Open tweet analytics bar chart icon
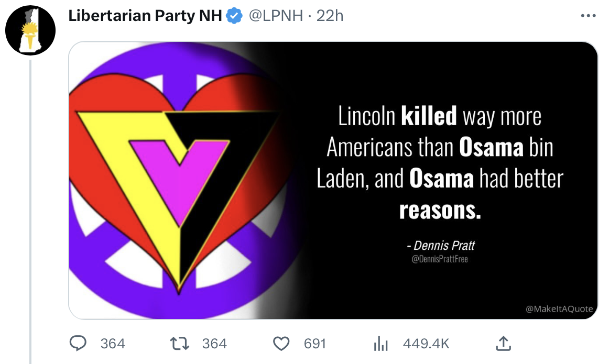Viewport: 609px width, 364px height. coord(380,344)
